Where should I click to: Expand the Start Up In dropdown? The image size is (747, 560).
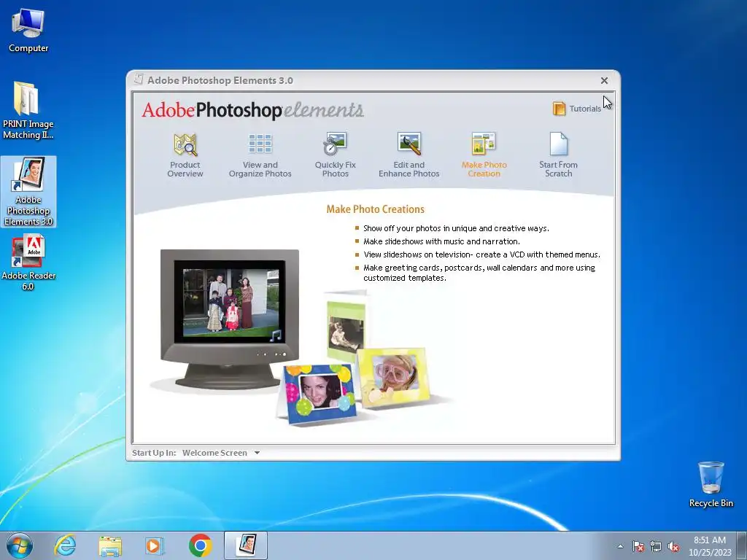click(x=258, y=453)
